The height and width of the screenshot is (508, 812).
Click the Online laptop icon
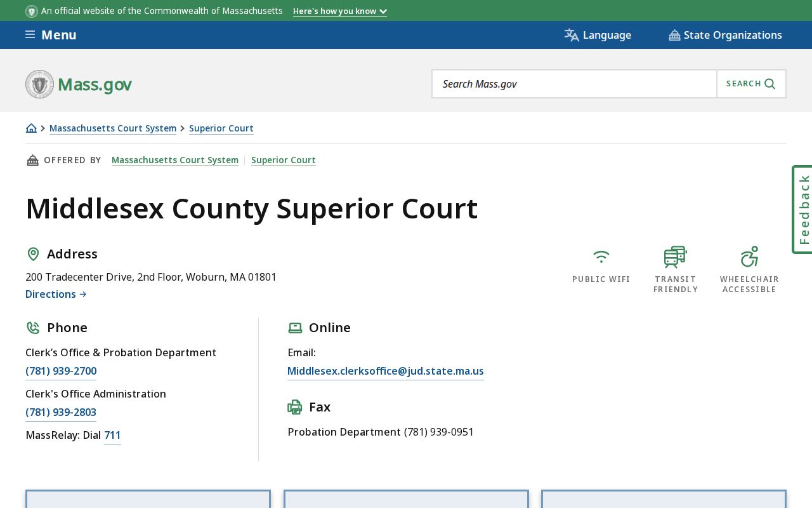(x=295, y=328)
